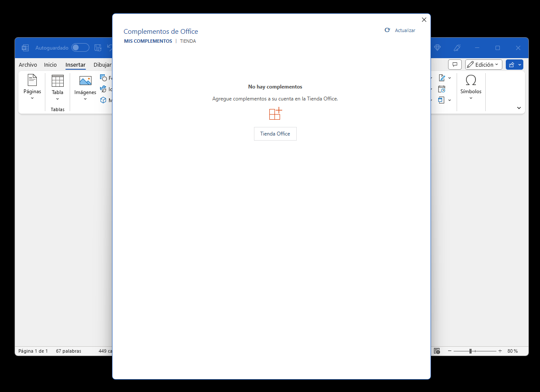The height and width of the screenshot is (392, 540).
Task: Open the MIS COMPLEMENTOS tab
Action: click(148, 41)
